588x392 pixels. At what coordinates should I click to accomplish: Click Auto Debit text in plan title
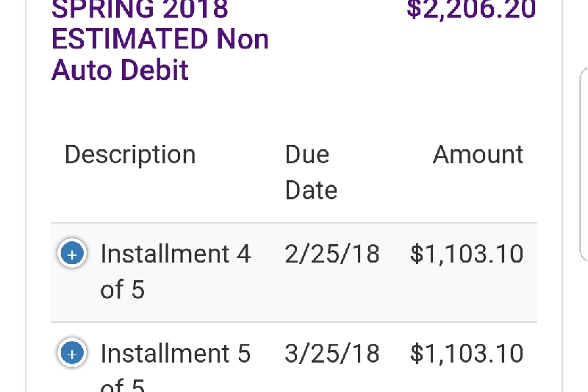click(x=120, y=70)
